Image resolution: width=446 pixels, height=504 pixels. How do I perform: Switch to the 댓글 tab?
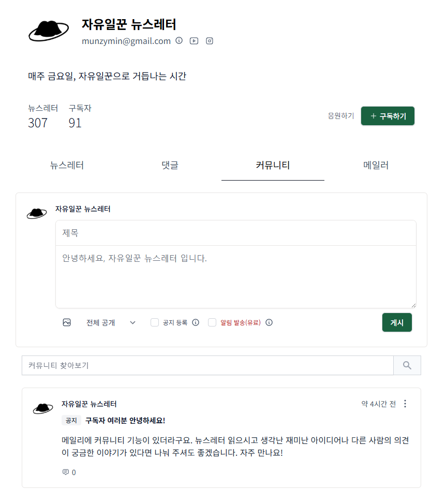(x=170, y=165)
